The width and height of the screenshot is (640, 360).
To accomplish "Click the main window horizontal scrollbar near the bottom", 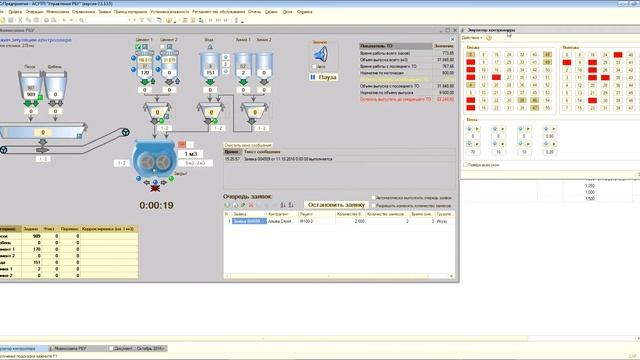I will (318, 338).
